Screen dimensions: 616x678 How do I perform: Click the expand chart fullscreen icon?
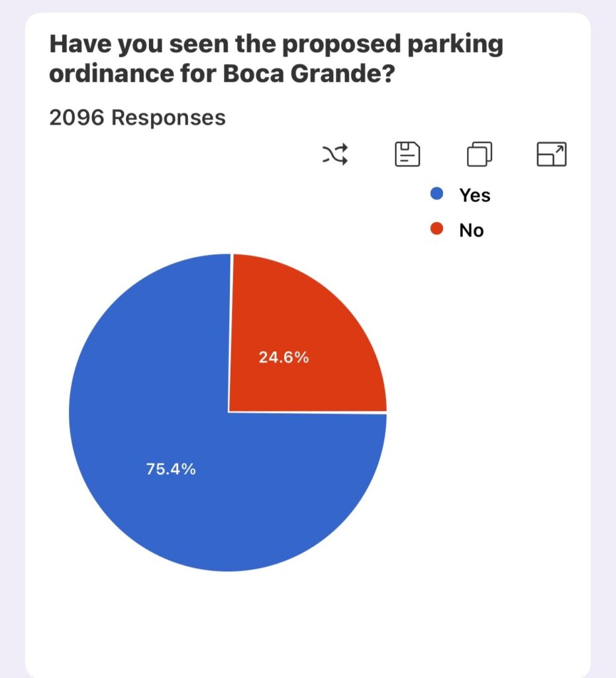coord(552,154)
